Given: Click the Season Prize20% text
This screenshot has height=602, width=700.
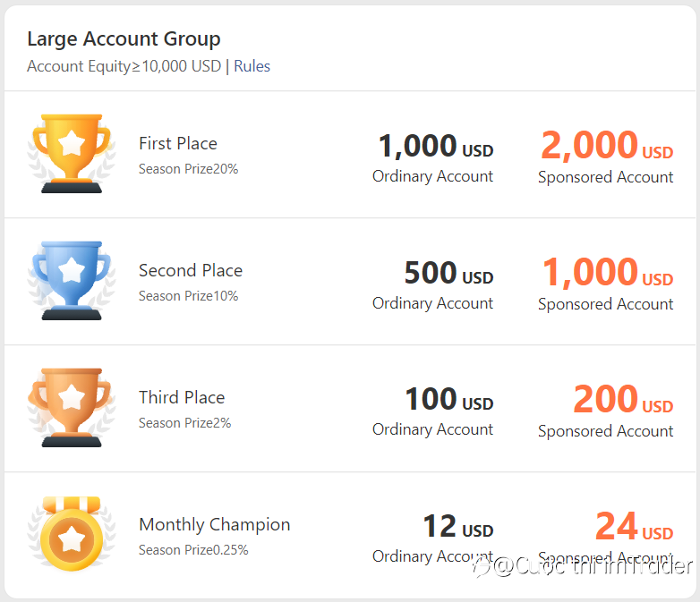Looking at the screenshot, I should coord(188,169).
